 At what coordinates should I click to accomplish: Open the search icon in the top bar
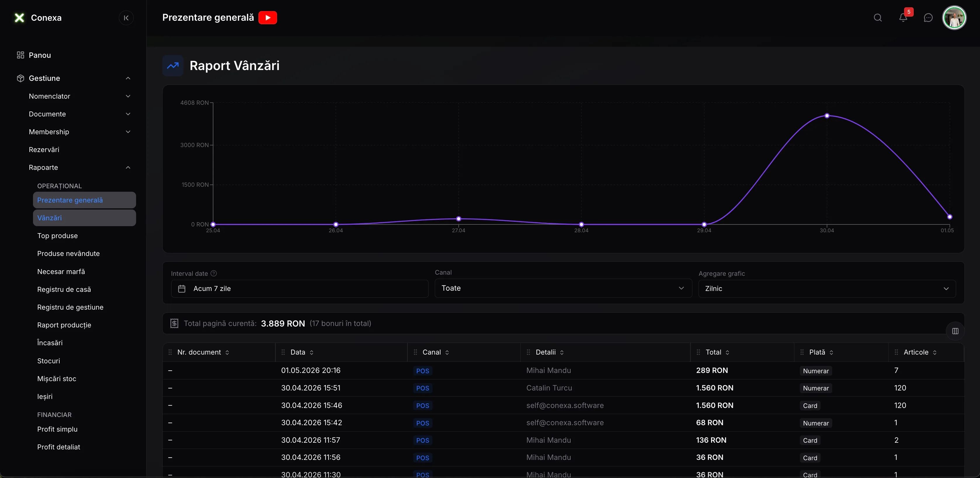[878, 18]
